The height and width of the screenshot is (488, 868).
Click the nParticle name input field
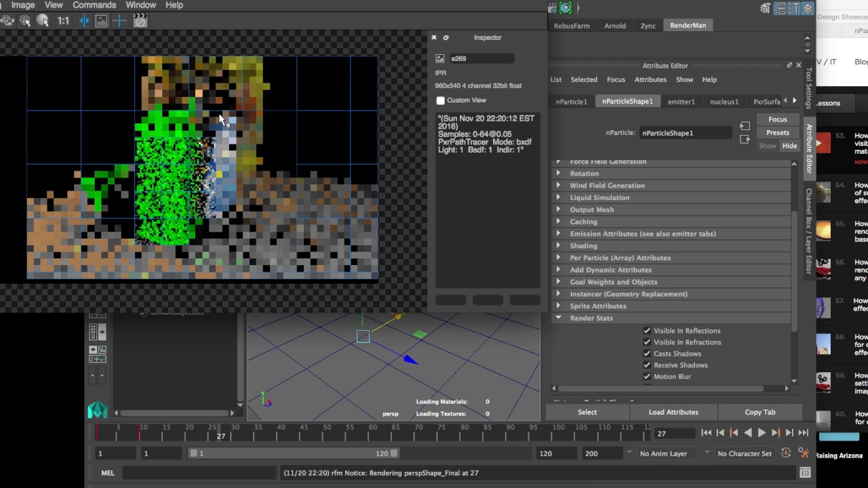[686, 133]
